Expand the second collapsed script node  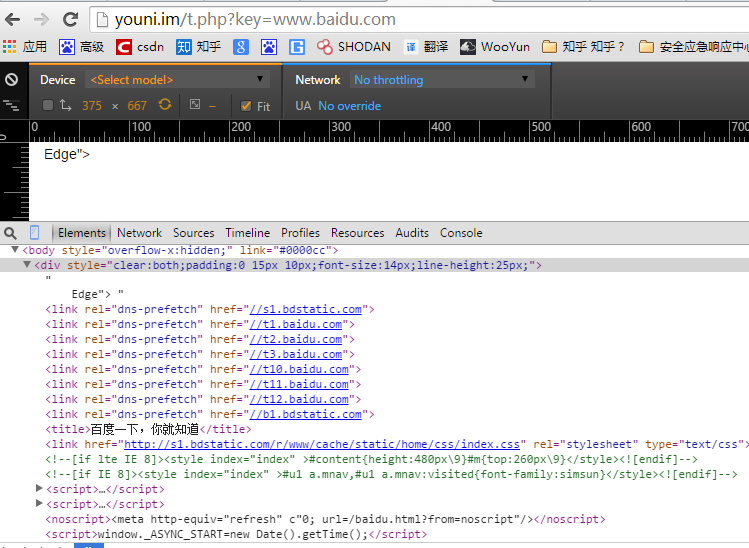tap(39, 503)
